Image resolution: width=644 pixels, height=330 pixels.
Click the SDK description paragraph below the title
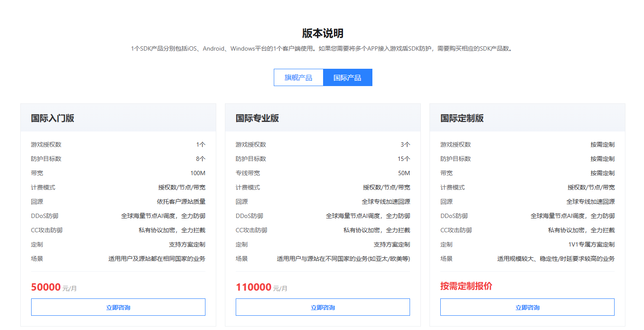tap(322, 49)
